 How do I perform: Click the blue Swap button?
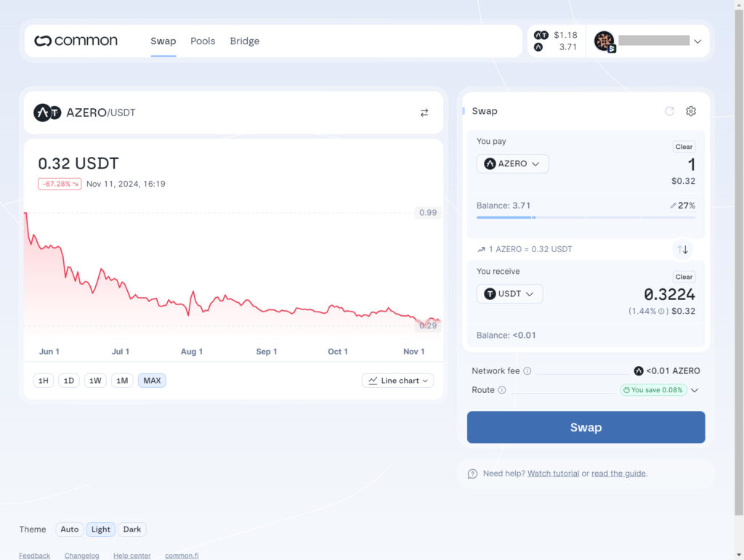click(x=586, y=427)
